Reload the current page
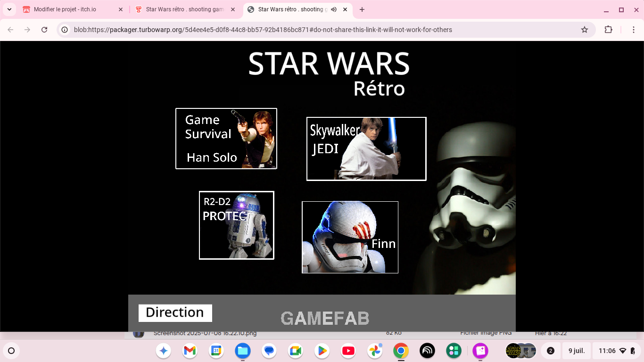 pos(44,30)
